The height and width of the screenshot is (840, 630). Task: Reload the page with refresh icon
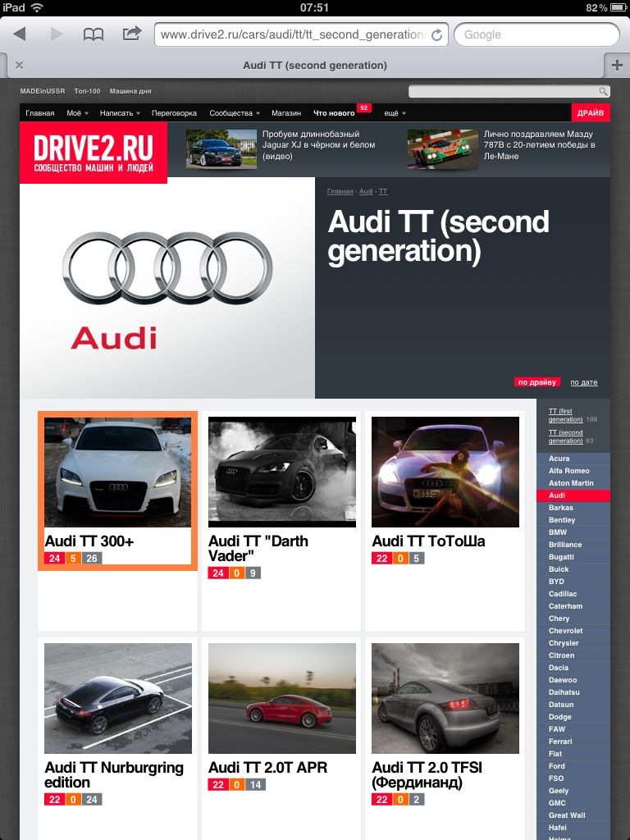point(437,34)
